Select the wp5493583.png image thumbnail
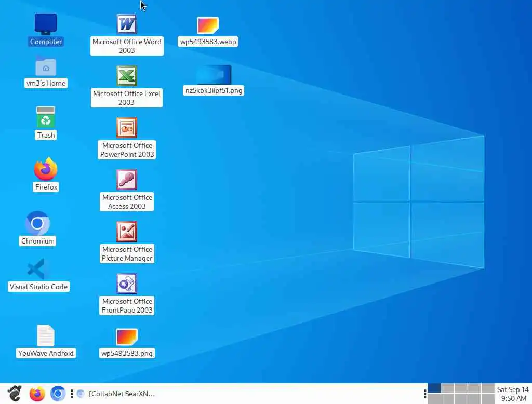Viewport: 532px width, 404px height. click(x=127, y=337)
